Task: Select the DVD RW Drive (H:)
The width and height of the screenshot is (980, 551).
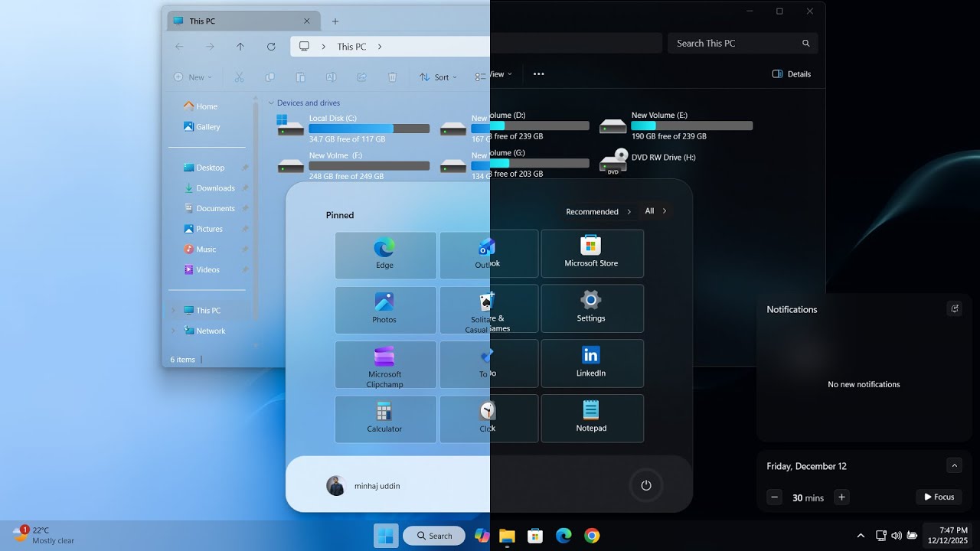Action: pos(648,161)
